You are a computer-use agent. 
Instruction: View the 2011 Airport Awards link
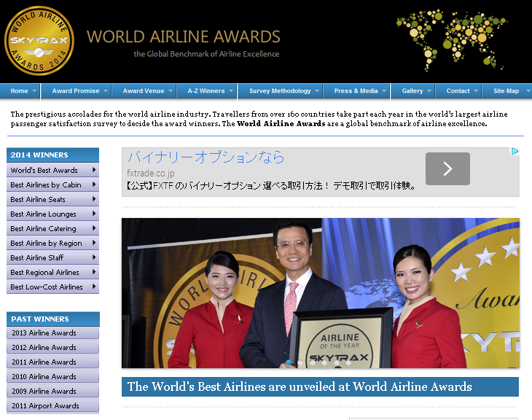(x=45, y=406)
